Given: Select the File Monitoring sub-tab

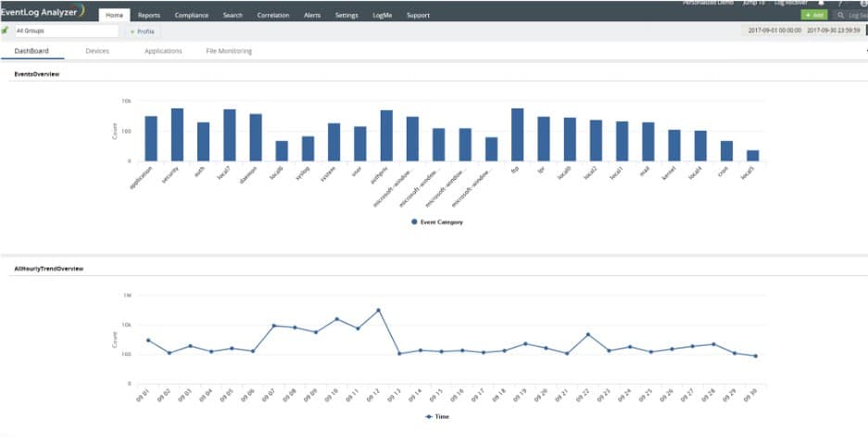Looking at the screenshot, I should click(x=229, y=51).
